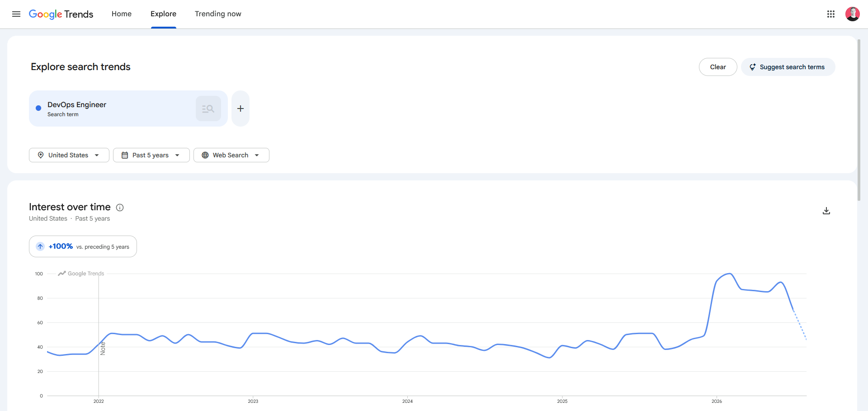The width and height of the screenshot is (868, 411).
Task: Open the Google apps grid
Action: coord(831,14)
